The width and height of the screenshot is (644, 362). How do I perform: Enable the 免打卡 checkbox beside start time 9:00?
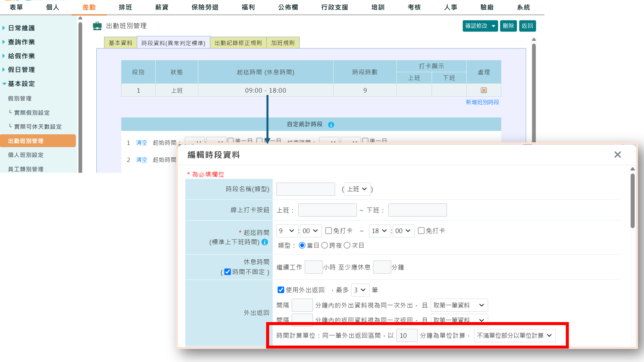click(329, 230)
